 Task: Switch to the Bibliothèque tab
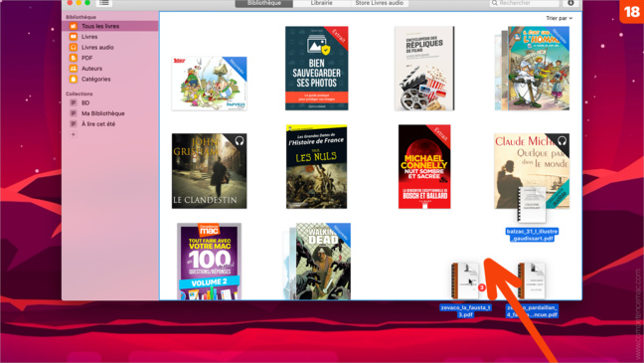(264, 3)
